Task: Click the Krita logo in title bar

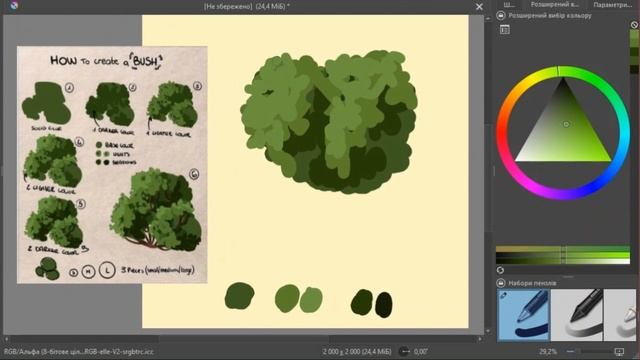Action: 14,5
